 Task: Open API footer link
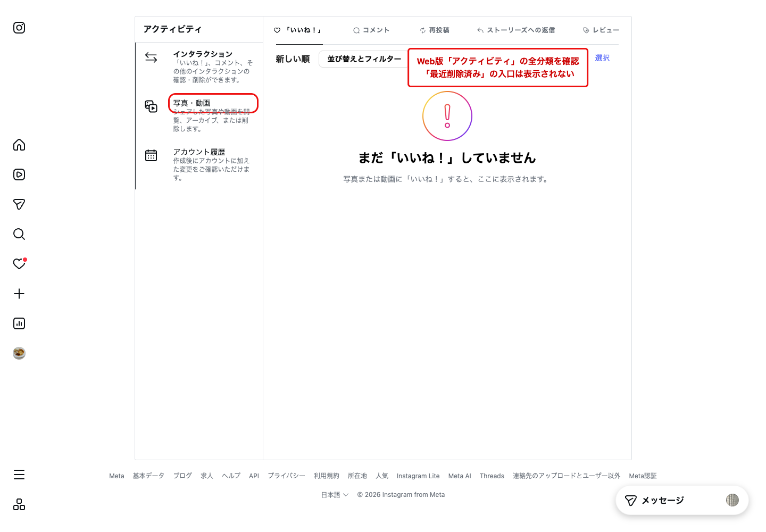[254, 476]
